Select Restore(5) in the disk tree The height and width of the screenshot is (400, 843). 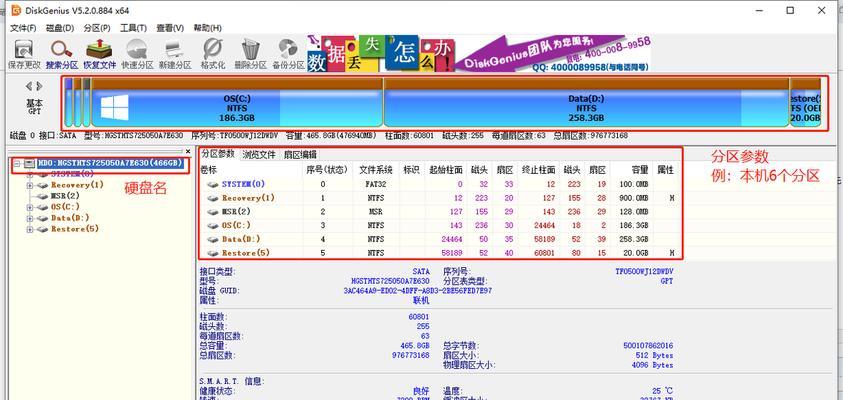(74, 230)
